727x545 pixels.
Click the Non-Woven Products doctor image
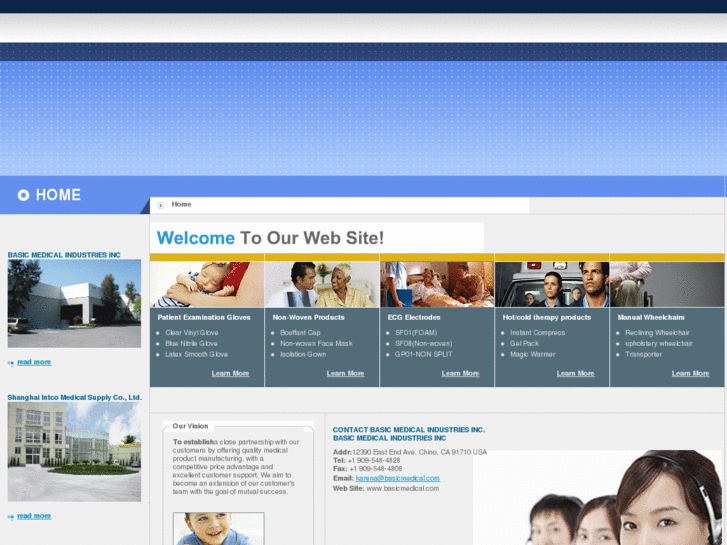tap(322, 284)
